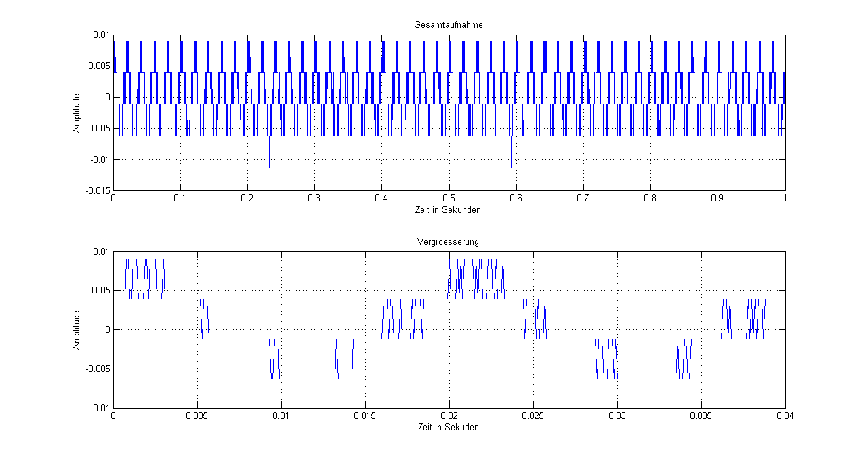The image size is (868, 458).
Task: Click the 0.5 tick label on upper time axis
Action: coord(448,199)
